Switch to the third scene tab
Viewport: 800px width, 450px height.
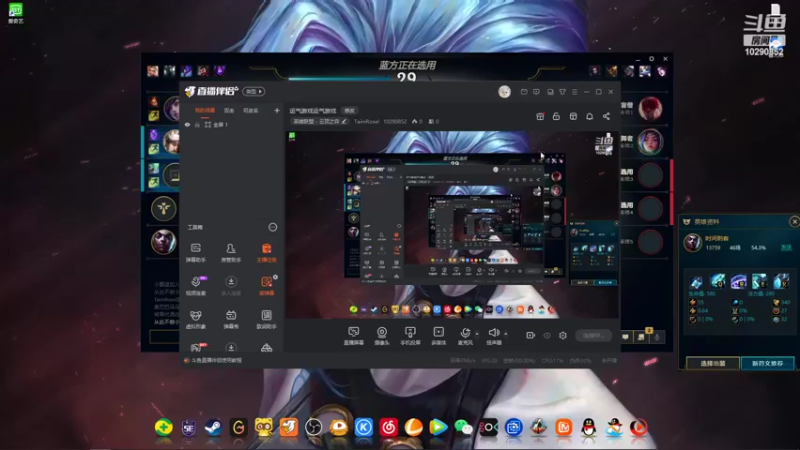pyautogui.click(x=251, y=110)
